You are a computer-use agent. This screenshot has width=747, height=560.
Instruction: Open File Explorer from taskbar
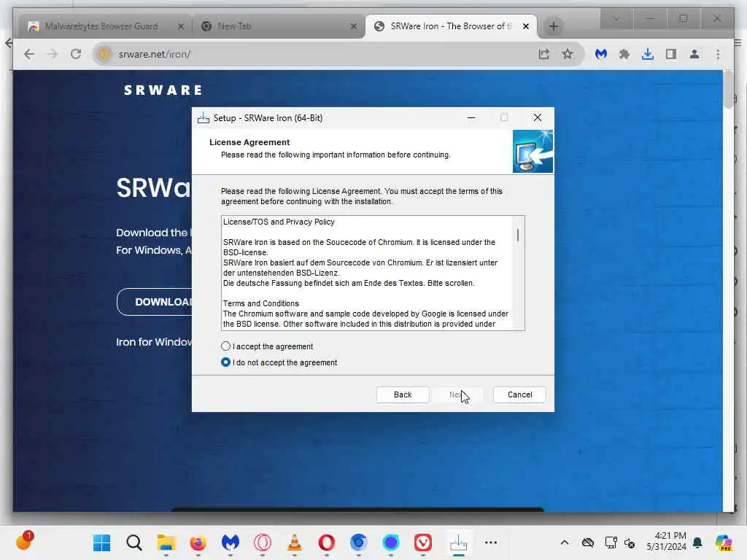166,542
